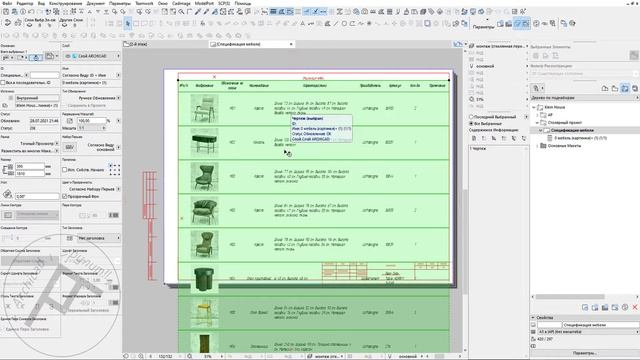Click the Другие Слои layer icon

pos(64,25)
